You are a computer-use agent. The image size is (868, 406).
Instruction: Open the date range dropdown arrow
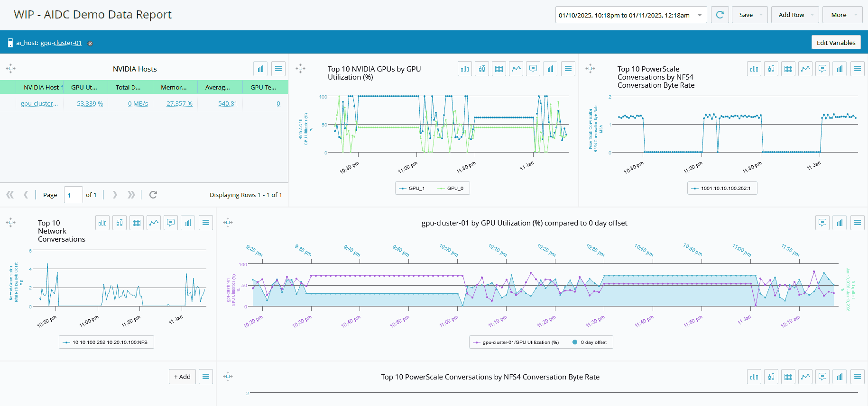[700, 15]
